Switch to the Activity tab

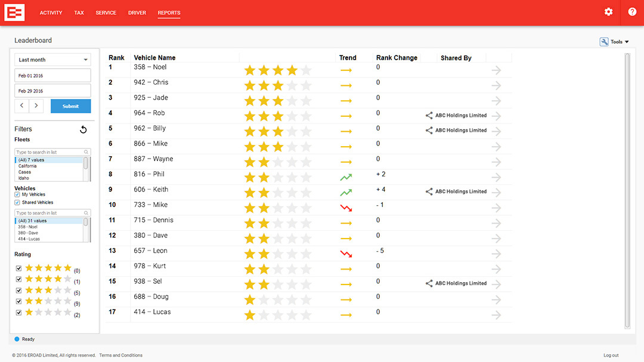pos(51,13)
